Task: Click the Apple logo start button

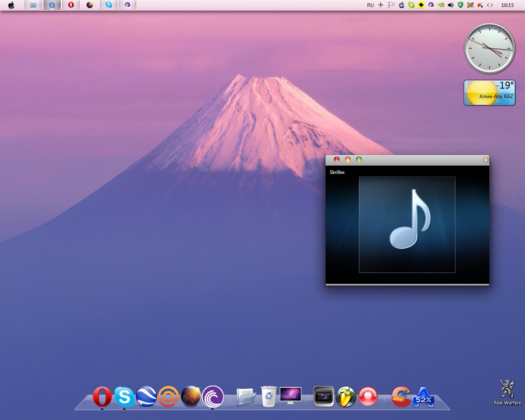Action: (x=11, y=5)
